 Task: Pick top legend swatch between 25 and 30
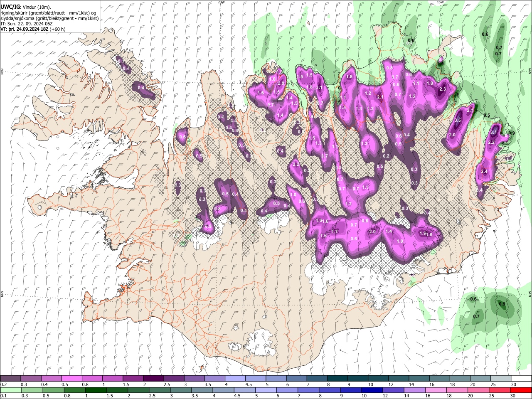[501, 379]
